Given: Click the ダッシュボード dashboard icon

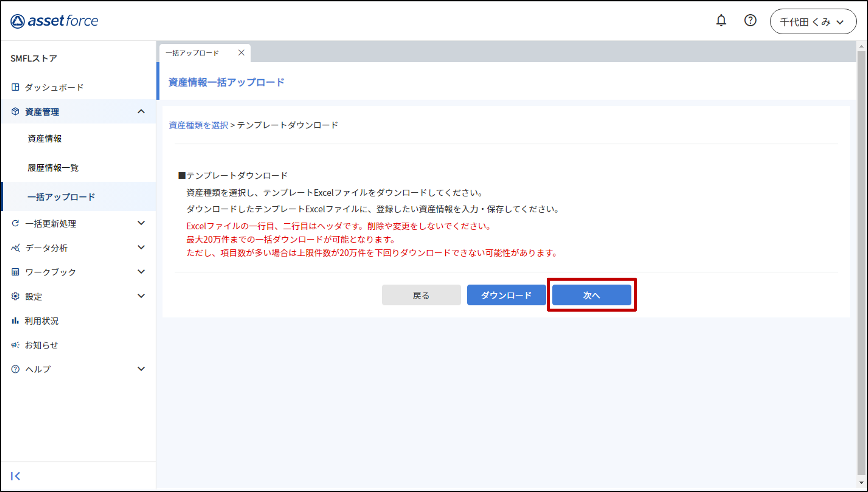Looking at the screenshot, I should pos(15,87).
